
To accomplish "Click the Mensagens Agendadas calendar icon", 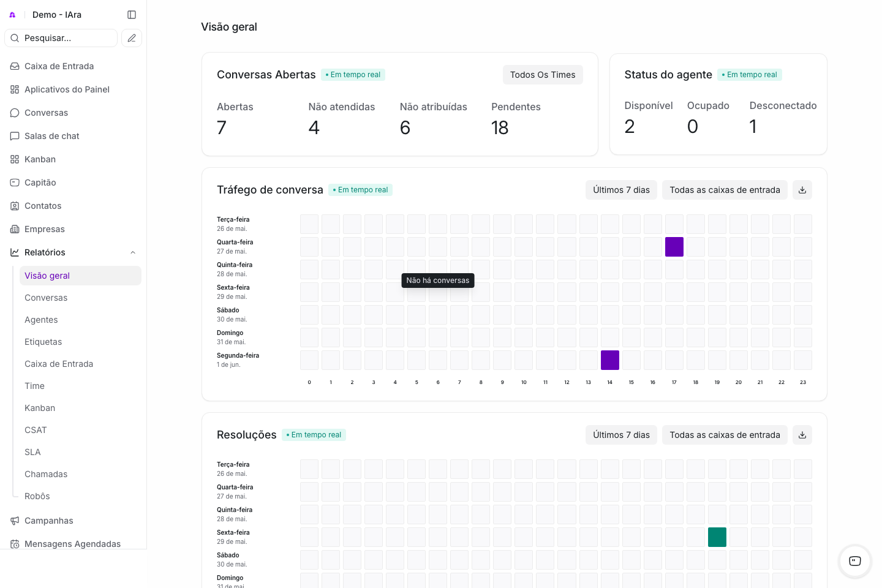I will [x=15, y=544].
